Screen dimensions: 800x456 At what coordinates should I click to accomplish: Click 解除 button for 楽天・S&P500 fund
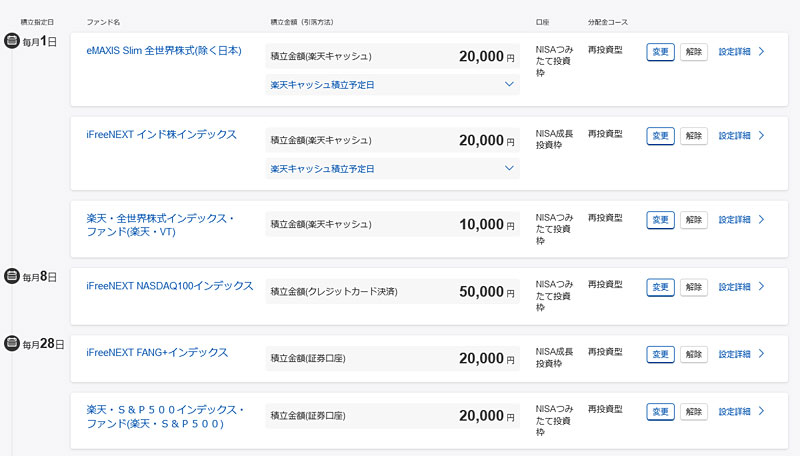pos(694,412)
